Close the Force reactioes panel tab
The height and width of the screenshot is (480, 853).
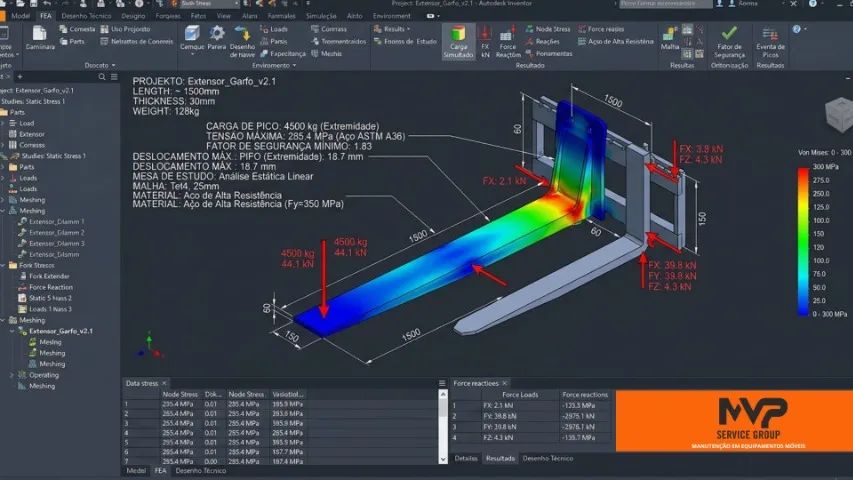(504, 383)
